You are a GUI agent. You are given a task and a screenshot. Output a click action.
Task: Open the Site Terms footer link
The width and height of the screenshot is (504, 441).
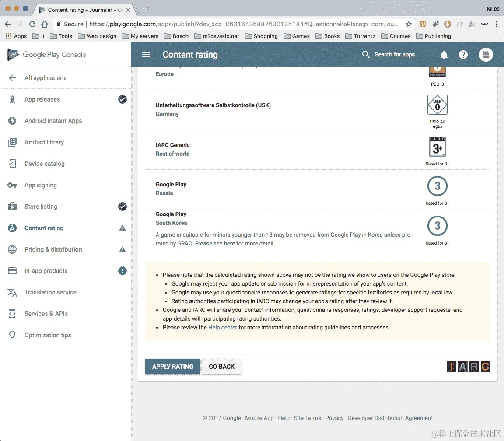coord(307,418)
